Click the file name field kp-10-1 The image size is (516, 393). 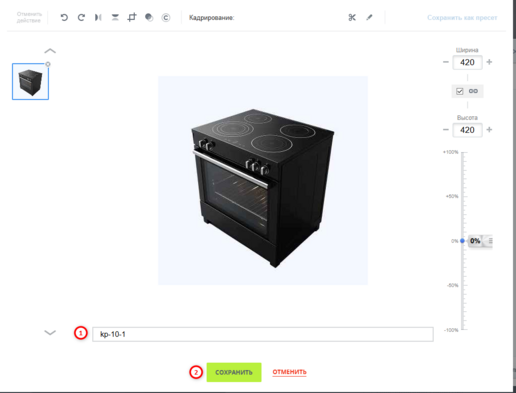(x=263, y=334)
